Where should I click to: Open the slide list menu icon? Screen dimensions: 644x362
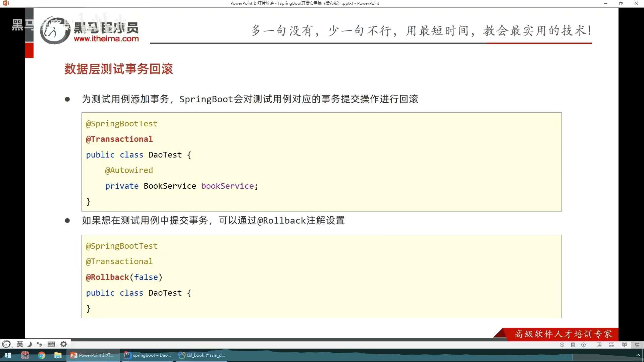coord(573,345)
